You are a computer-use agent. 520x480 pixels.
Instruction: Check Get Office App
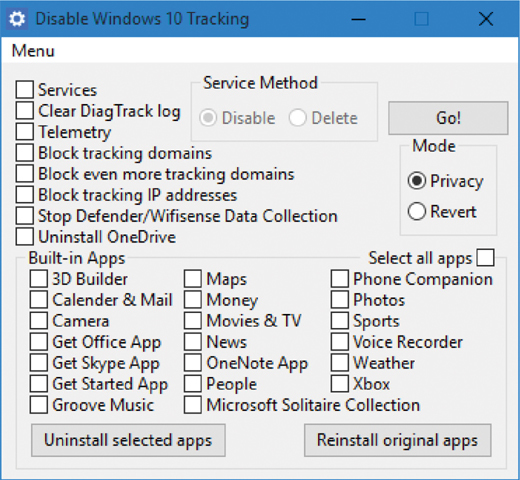click(x=39, y=341)
